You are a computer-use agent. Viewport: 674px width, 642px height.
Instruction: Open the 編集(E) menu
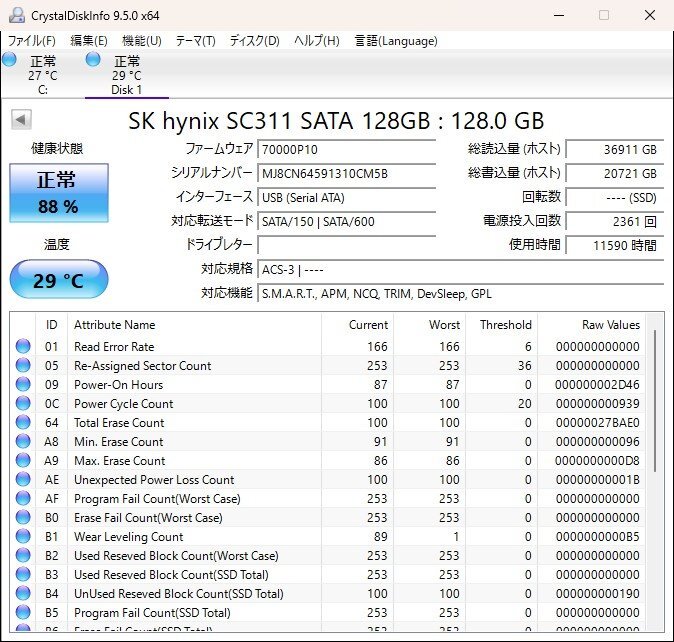tap(89, 41)
